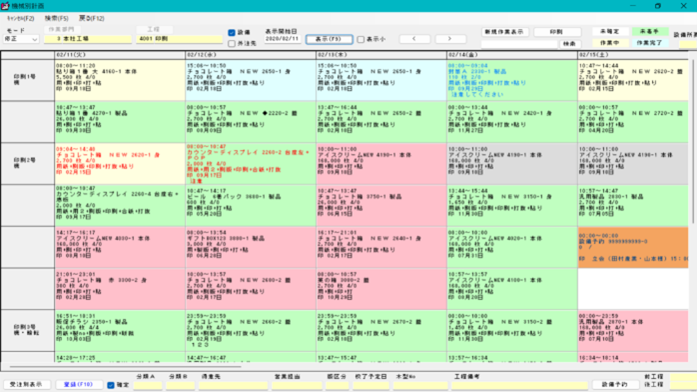Click the 設備予約 button at the bottom
Image resolution: width=697 pixels, height=392 pixels.
point(615,384)
